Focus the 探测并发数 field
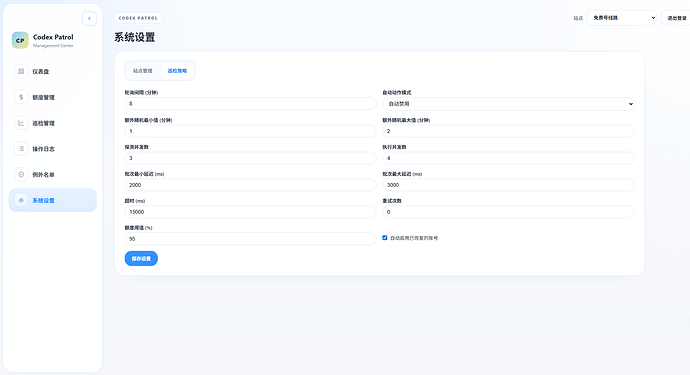The image size is (690, 375). point(250,158)
